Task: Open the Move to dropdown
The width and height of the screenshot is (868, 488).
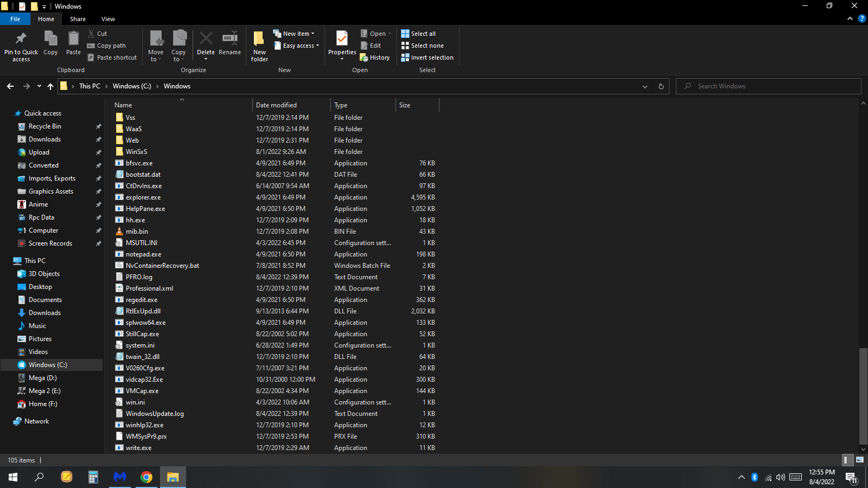Action: [156, 46]
